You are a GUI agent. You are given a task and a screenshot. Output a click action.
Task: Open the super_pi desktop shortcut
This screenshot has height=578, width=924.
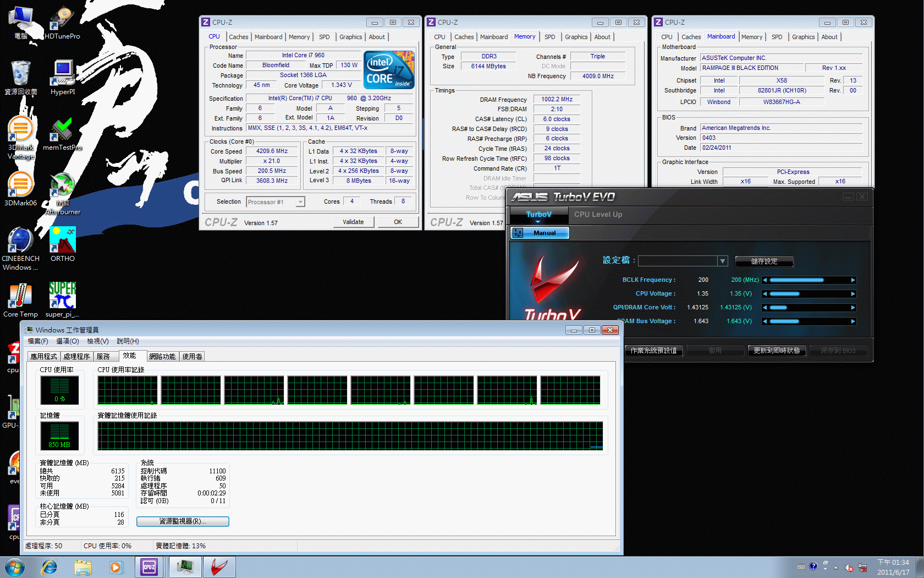[x=63, y=301]
